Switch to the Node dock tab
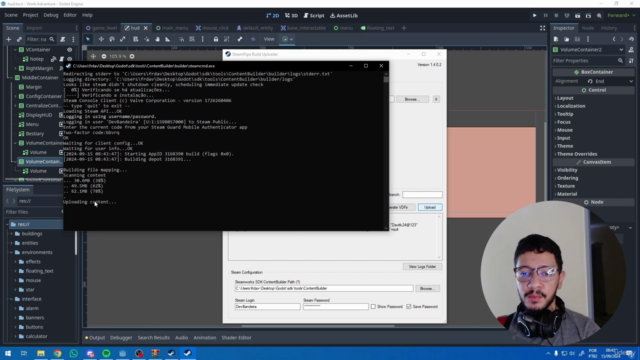 coord(588,28)
